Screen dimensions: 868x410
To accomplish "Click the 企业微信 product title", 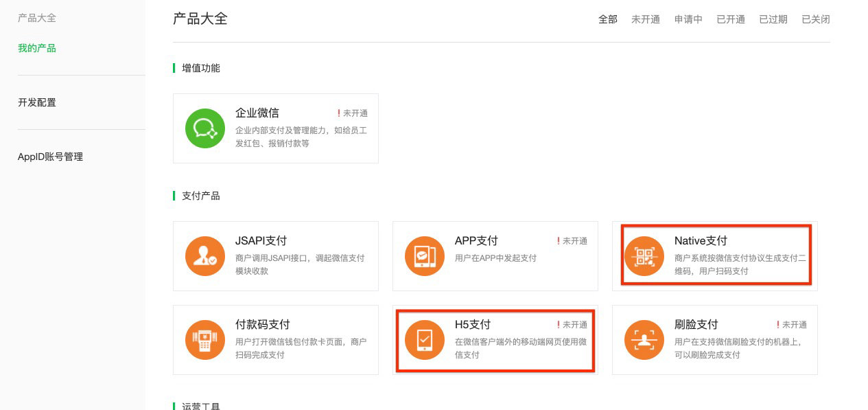I will point(257,113).
